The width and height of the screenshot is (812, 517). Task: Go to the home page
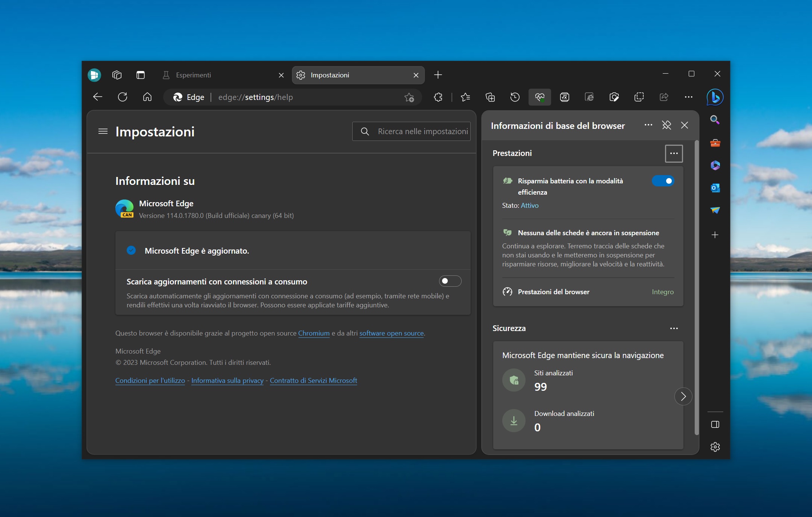click(x=147, y=97)
